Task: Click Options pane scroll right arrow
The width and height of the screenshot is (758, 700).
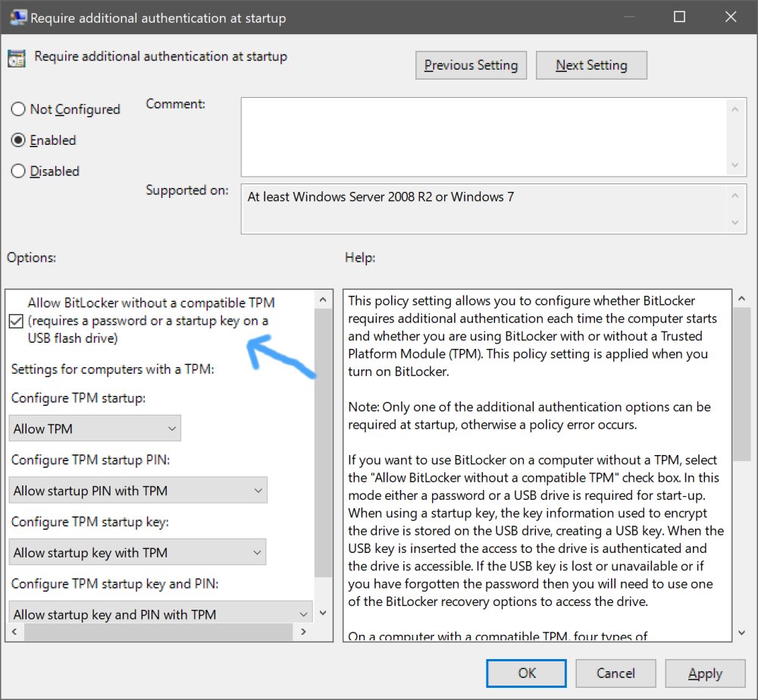Action: (304, 631)
